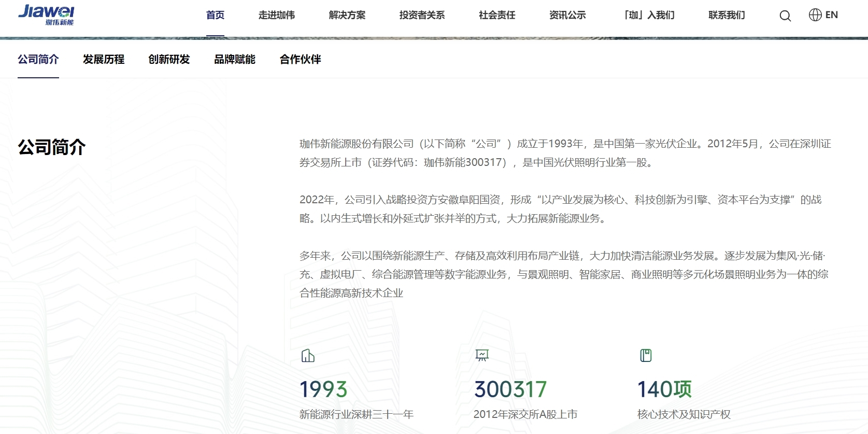Click the 1993 statistic number
The height and width of the screenshot is (434, 868).
[x=323, y=389]
